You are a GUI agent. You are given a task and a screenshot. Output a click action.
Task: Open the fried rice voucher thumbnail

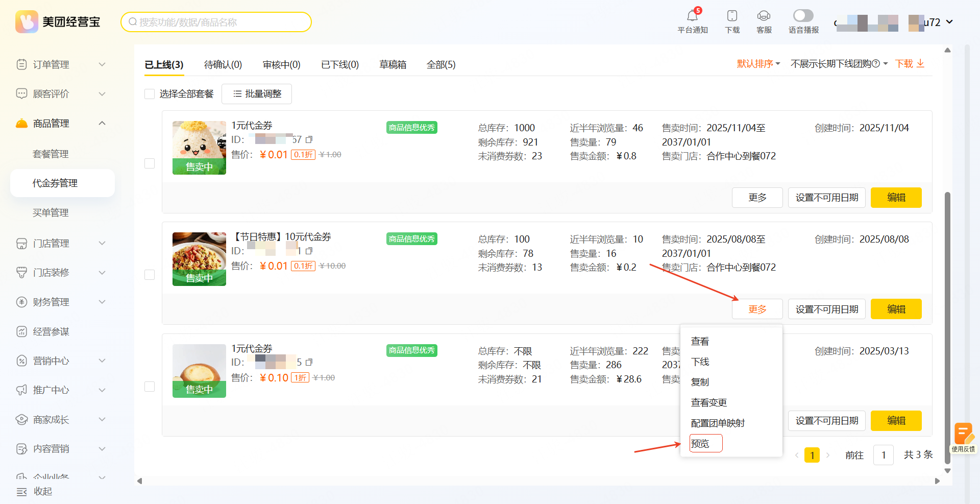point(199,259)
